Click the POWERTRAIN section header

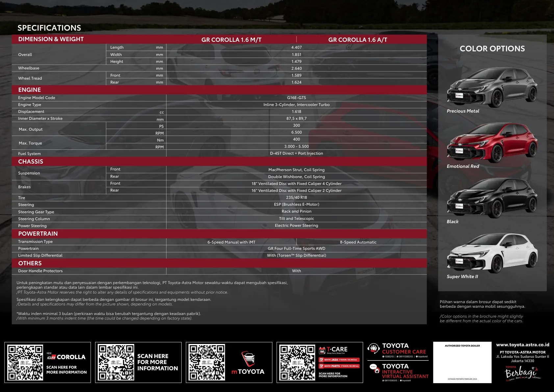(x=38, y=234)
